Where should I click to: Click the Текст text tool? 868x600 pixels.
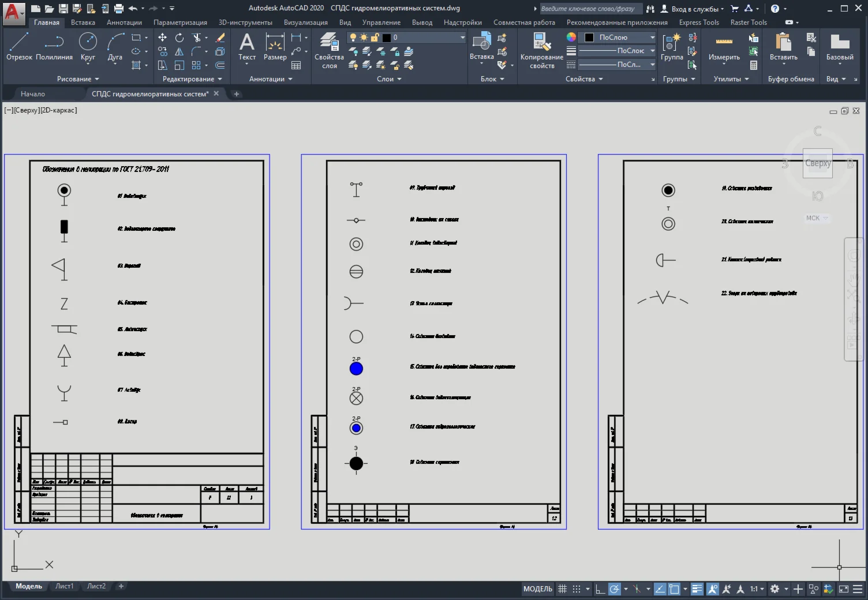(247, 47)
